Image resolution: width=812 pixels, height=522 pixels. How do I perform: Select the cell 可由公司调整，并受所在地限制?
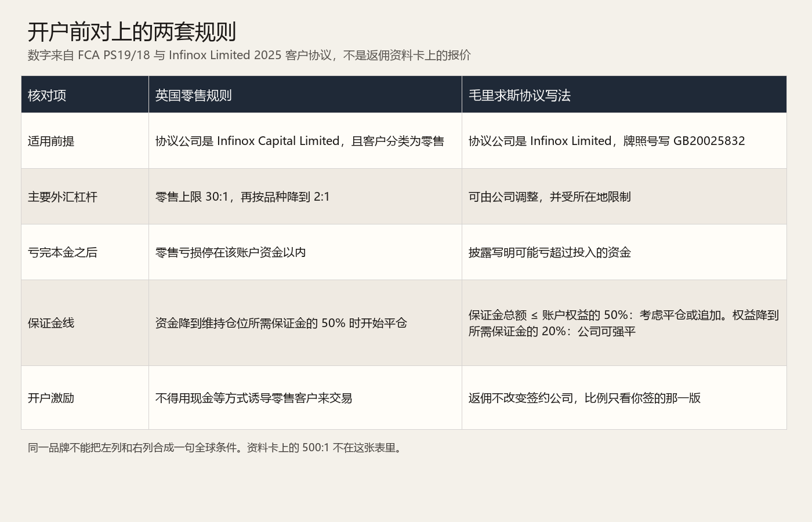pyautogui.click(x=624, y=197)
